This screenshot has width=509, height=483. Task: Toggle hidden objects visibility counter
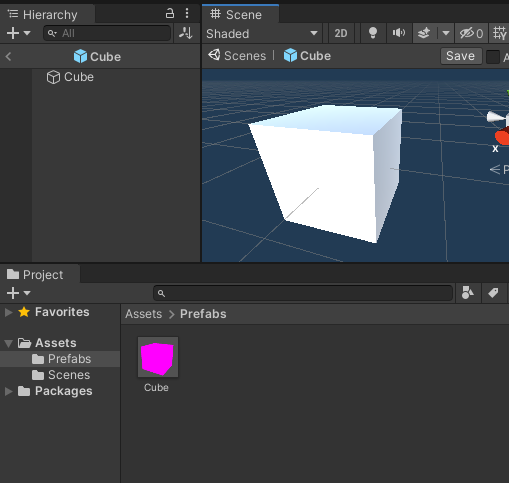point(471,33)
